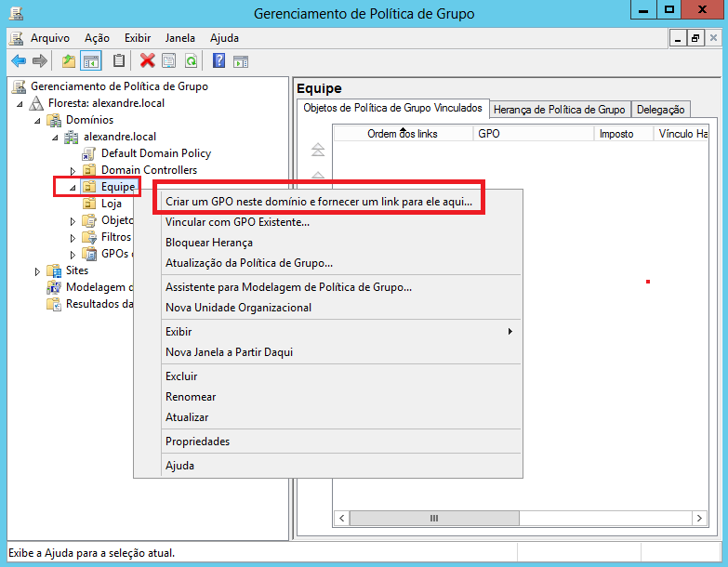728x567 pixels.
Task: Click the clipboard Paste toolbar icon
Action: click(119, 60)
